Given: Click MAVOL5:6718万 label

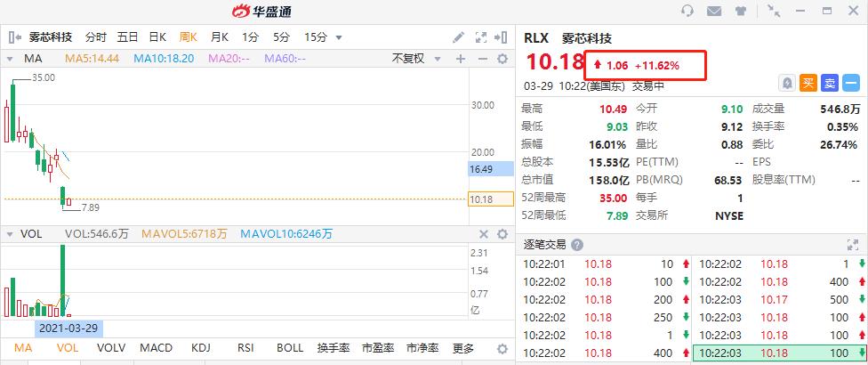Looking at the screenshot, I should coord(184,234).
